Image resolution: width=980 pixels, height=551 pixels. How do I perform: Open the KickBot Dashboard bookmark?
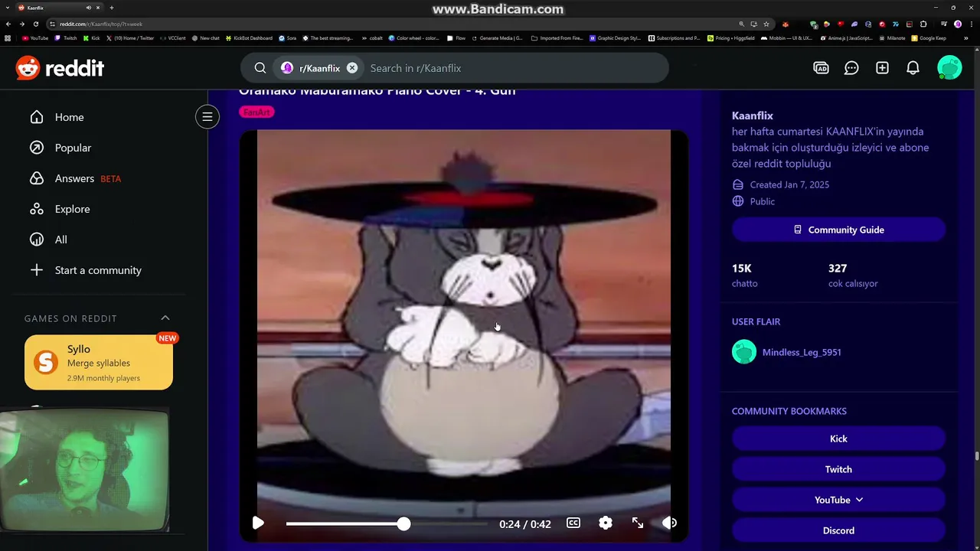pyautogui.click(x=249, y=37)
